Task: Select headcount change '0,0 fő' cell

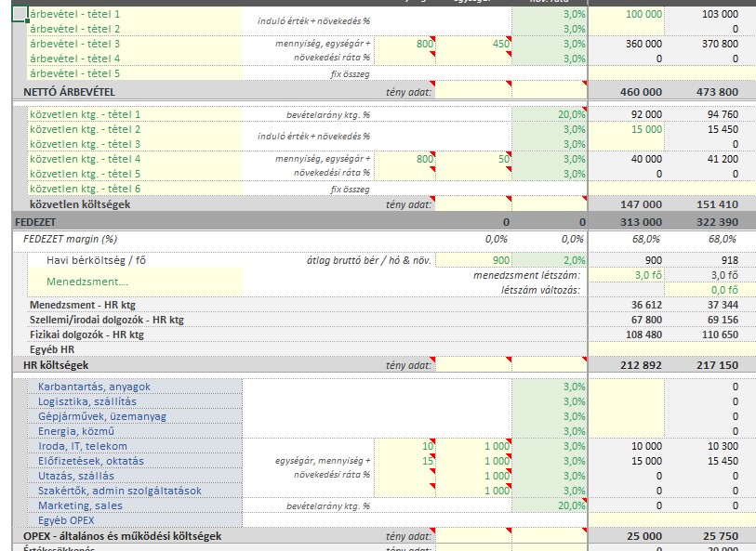Action: [x=703, y=290]
